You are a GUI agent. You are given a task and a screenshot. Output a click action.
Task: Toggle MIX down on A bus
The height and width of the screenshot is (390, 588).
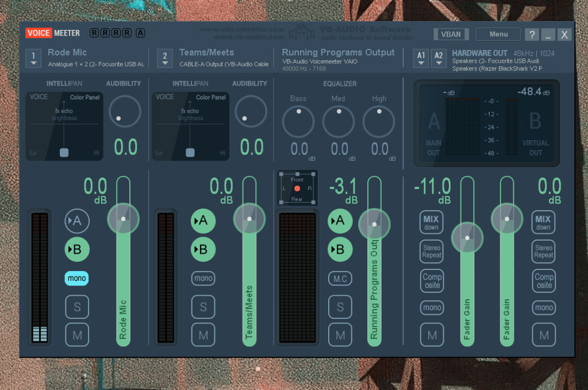[431, 222]
